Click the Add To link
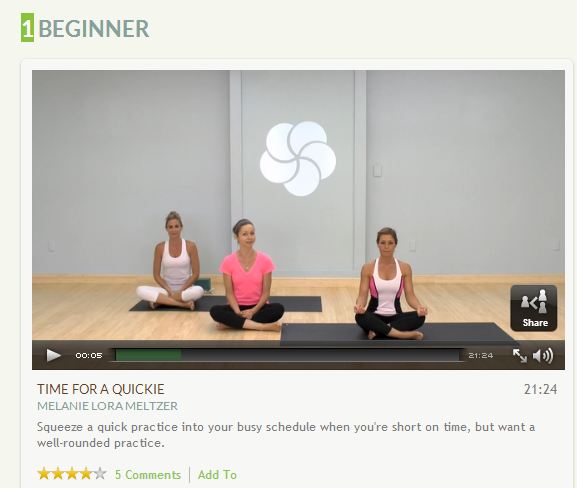Screen dimensions: 577x488 (x=217, y=474)
